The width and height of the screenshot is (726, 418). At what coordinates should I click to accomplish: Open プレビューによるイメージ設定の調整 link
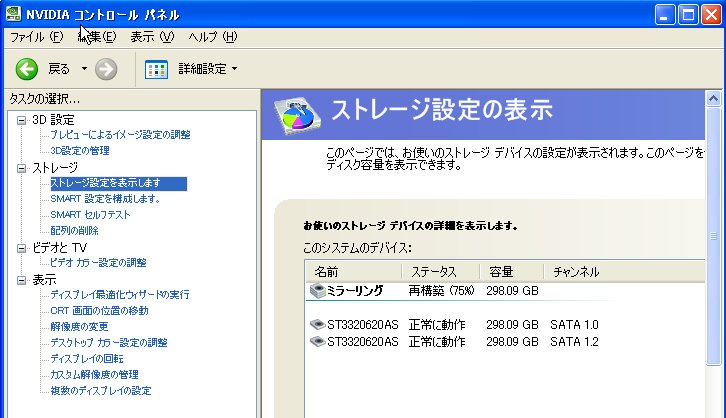(x=120, y=135)
